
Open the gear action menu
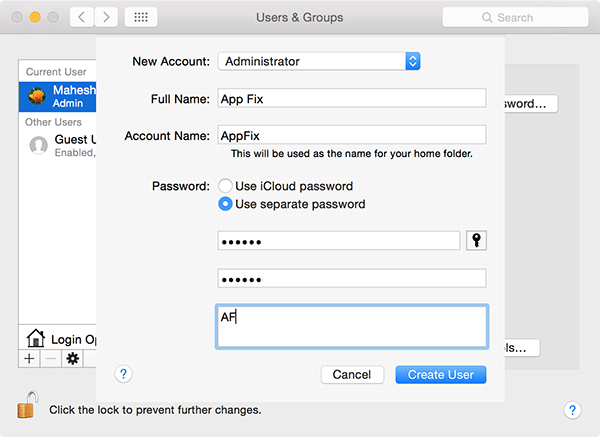[x=72, y=358]
